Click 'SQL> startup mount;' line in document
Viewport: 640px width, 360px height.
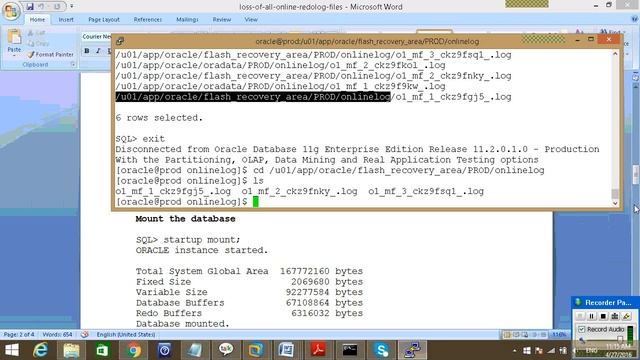(188, 240)
